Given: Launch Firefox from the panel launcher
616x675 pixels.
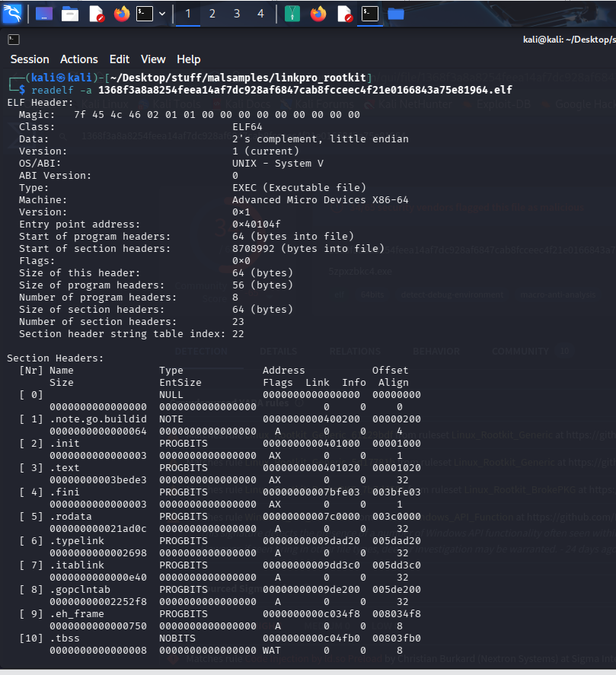Looking at the screenshot, I should [122, 14].
